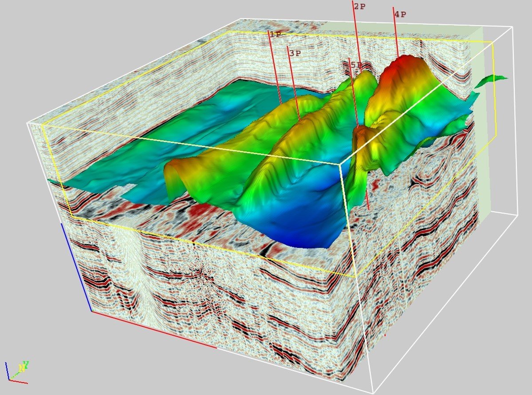The height and width of the screenshot is (395, 532).
Task: Select the 4P well label
Action: point(400,14)
